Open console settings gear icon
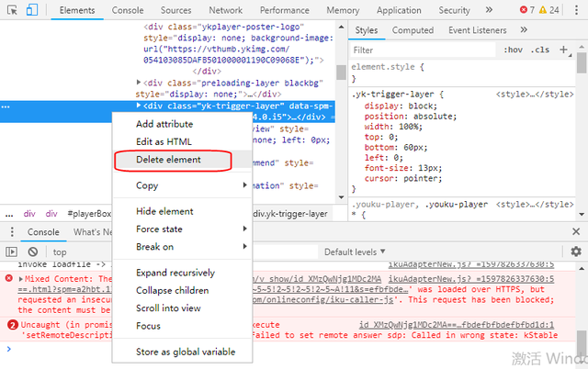This screenshot has height=369, width=588. (x=576, y=252)
